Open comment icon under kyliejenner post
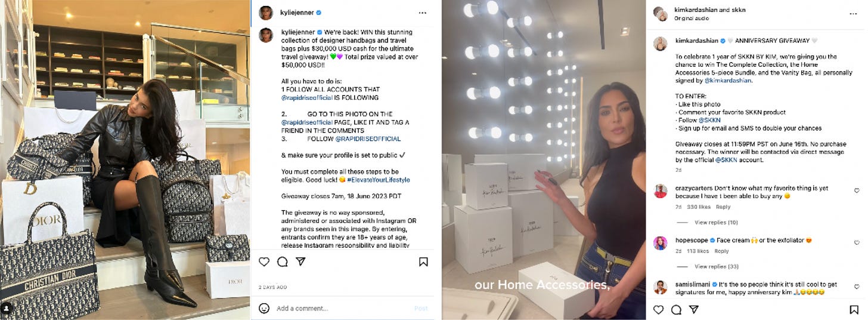868x320 pixels. click(283, 261)
